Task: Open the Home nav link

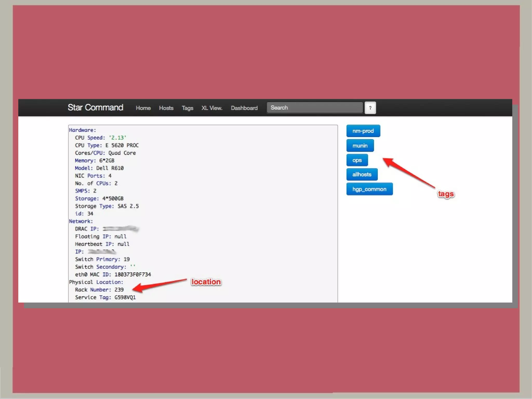Action: click(x=143, y=108)
